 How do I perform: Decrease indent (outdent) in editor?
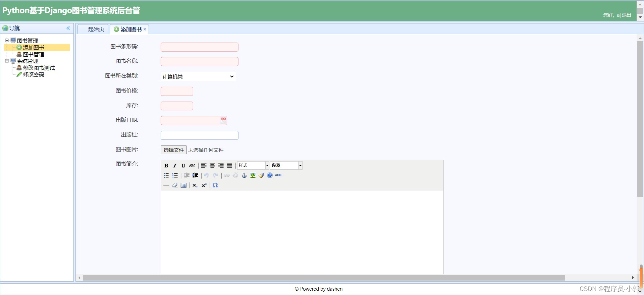pyautogui.click(x=187, y=175)
